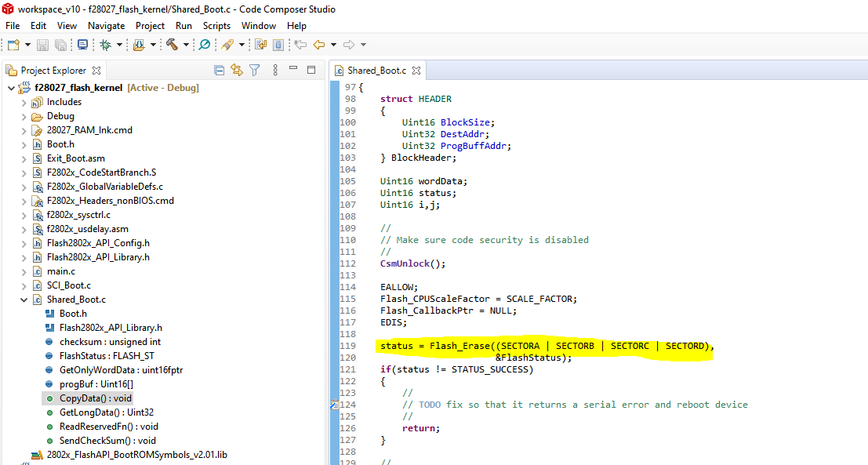The width and height of the screenshot is (868, 465).
Task: Click the New file toolbar icon
Action: 14,45
